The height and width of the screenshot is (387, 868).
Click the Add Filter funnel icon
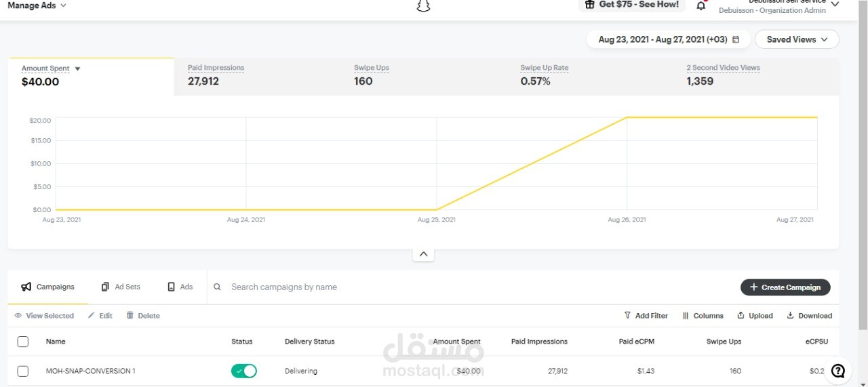pyautogui.click(x=627, y=316)
